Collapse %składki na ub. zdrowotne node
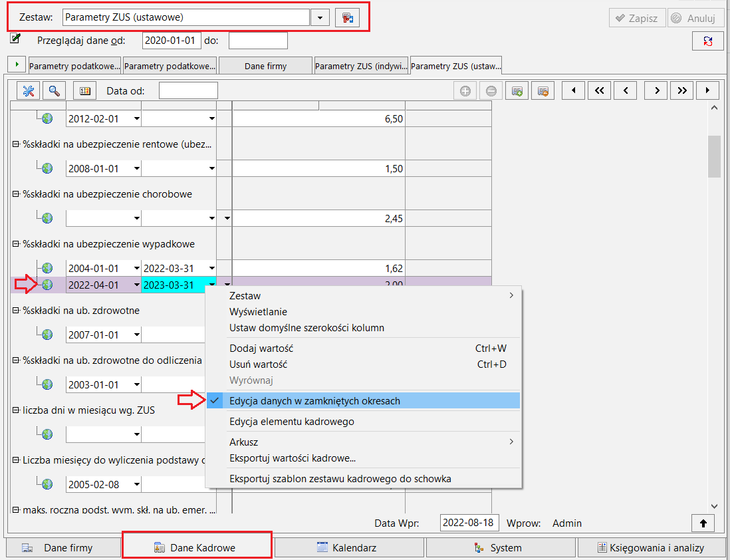Screen dimensions: 730x560 point(16,311)
